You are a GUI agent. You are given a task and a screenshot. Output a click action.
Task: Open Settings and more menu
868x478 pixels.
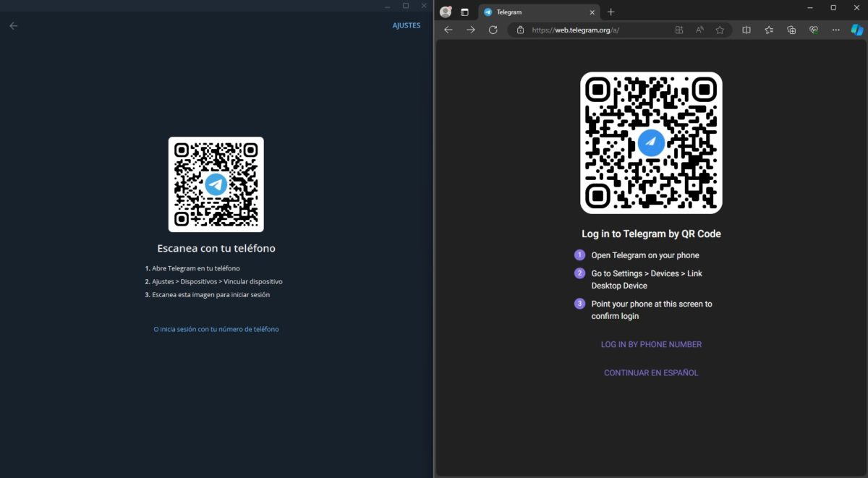(835, 30)
